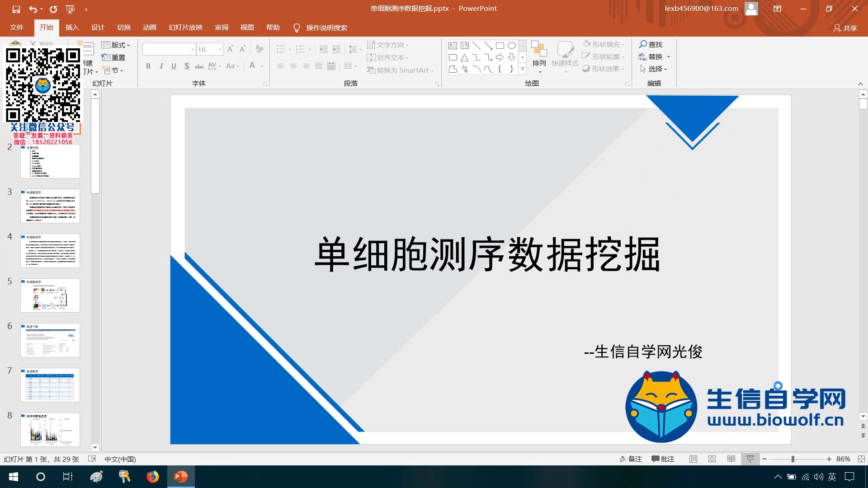This screenshot has width=868, height=488.
Task: Save the presentation with the floppy disk icon
Action: (16, 9)
